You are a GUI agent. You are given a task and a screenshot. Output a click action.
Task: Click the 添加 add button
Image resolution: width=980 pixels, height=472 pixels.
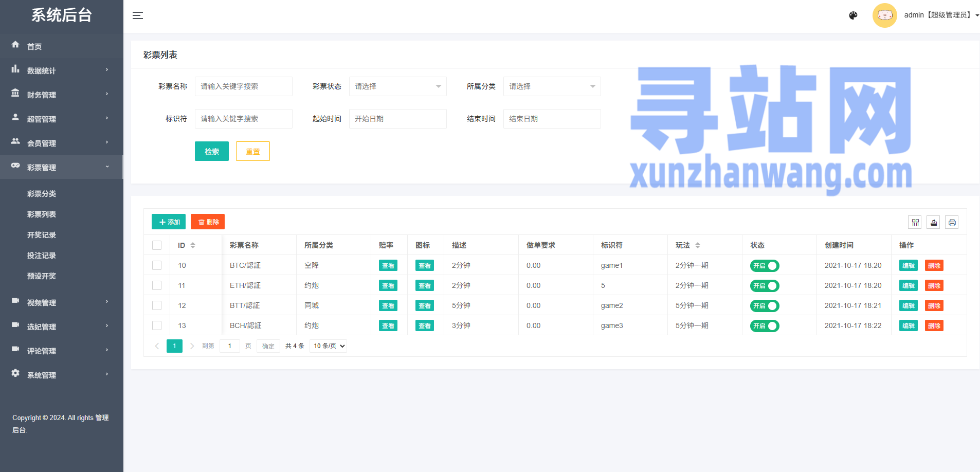[x=169, y=222]
